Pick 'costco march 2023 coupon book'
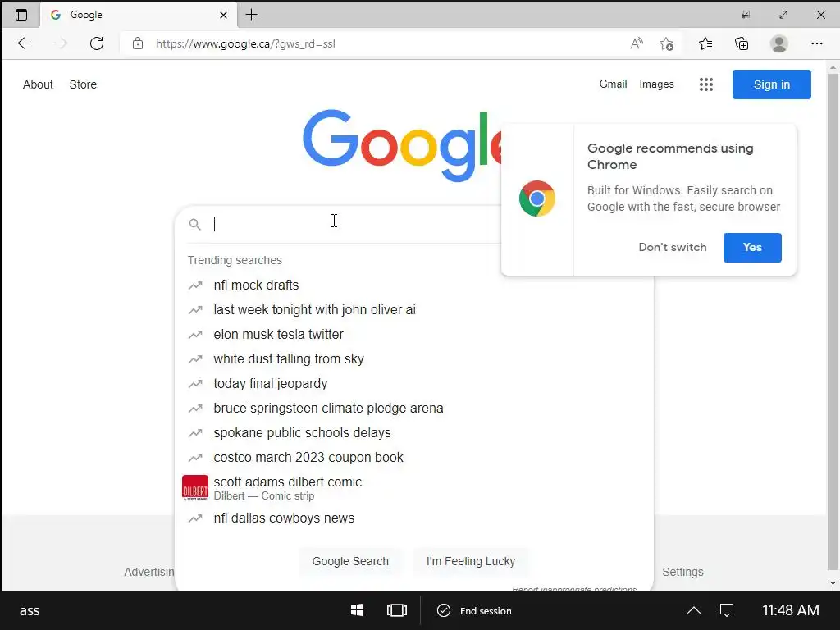 point(413,458)
